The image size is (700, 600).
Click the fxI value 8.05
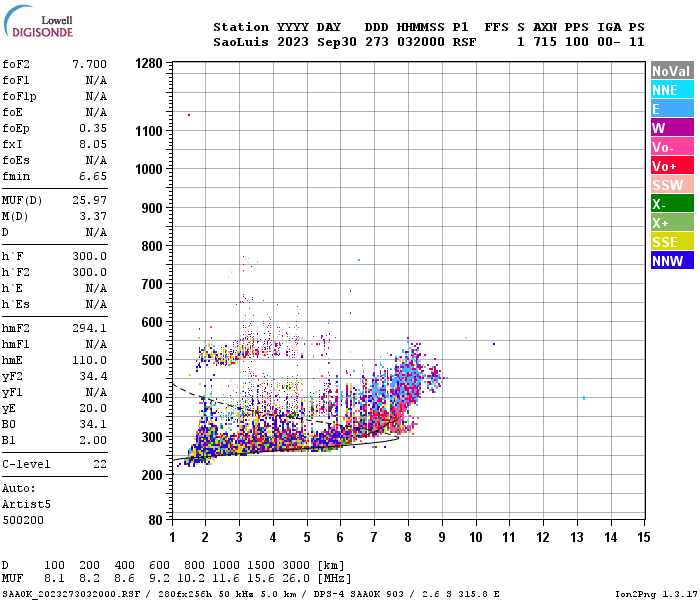point(93,144)
